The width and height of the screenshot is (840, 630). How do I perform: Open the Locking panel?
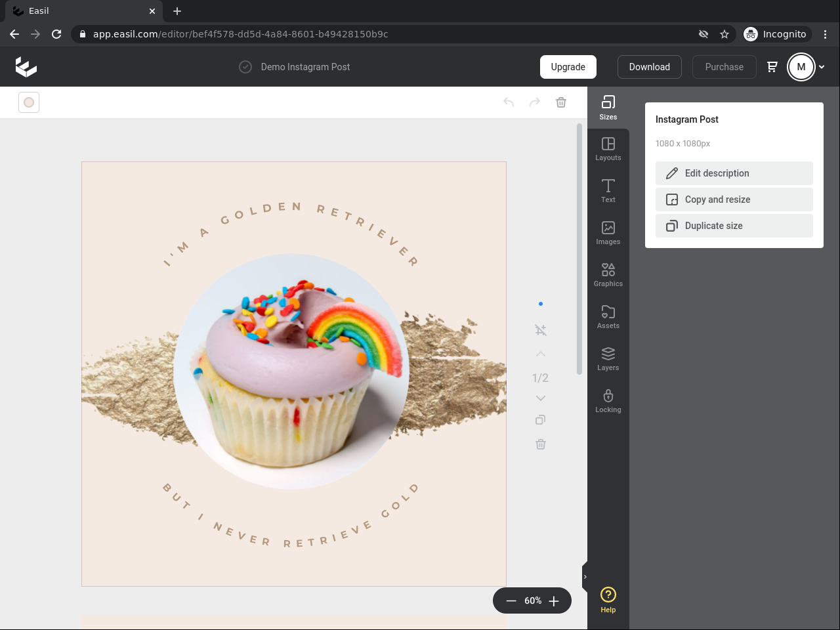(x=608, y=402)
